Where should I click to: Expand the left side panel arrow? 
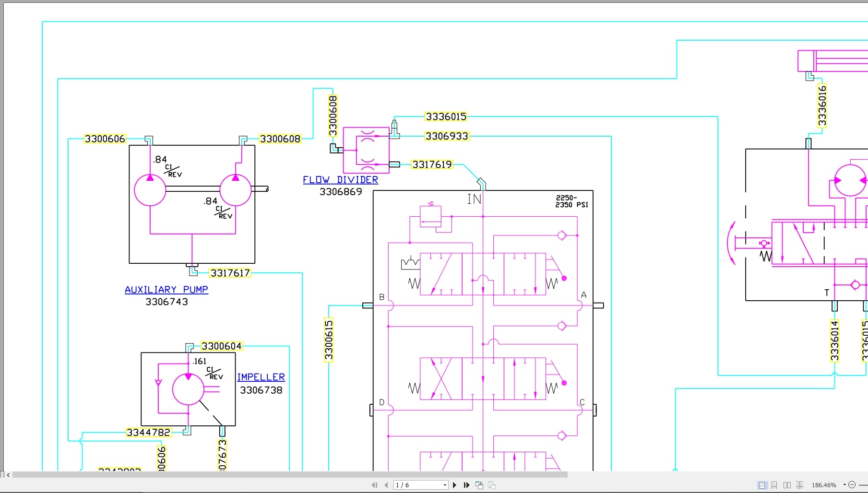(x=8, y=475)
